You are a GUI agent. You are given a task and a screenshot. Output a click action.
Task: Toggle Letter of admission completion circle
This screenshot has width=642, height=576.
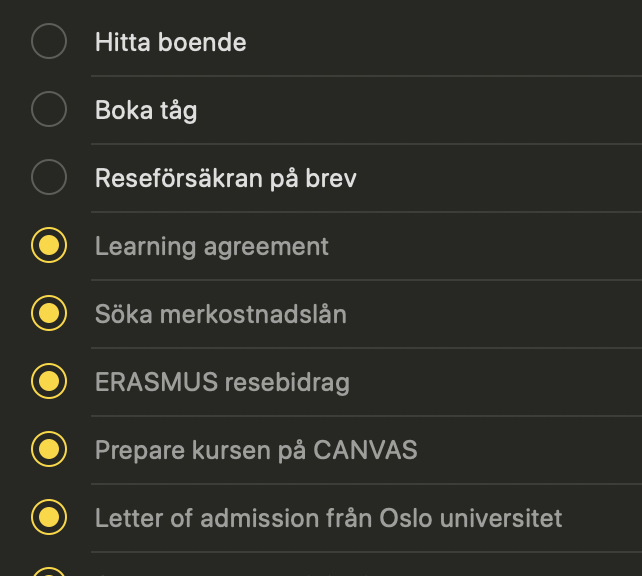click(x=49, y=517)
